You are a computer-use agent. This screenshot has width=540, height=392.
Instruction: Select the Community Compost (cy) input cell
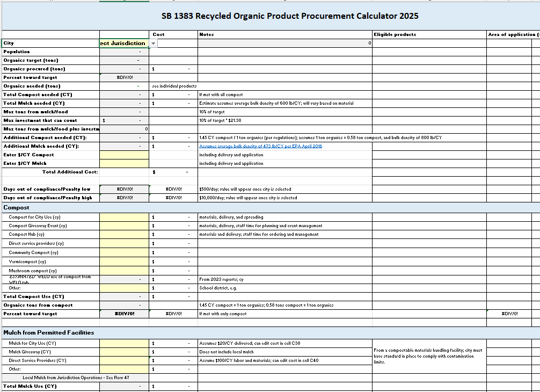(123, 252)
